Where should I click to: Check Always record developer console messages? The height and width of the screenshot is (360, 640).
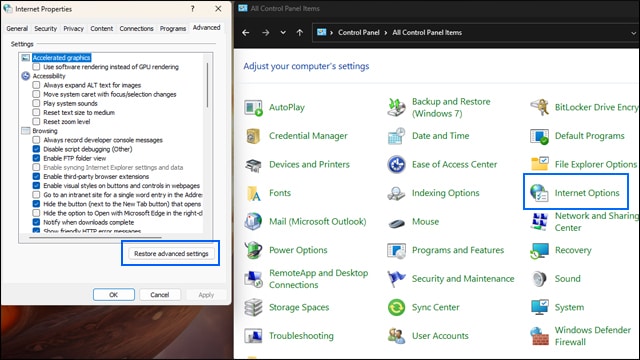tap(36, 140)
